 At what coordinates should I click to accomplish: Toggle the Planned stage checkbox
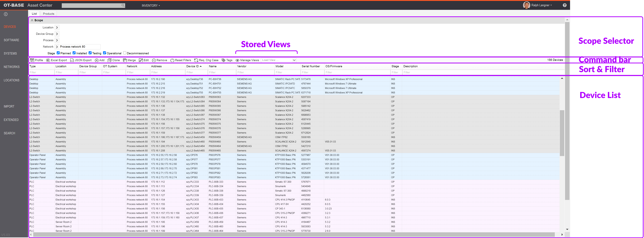58,53
